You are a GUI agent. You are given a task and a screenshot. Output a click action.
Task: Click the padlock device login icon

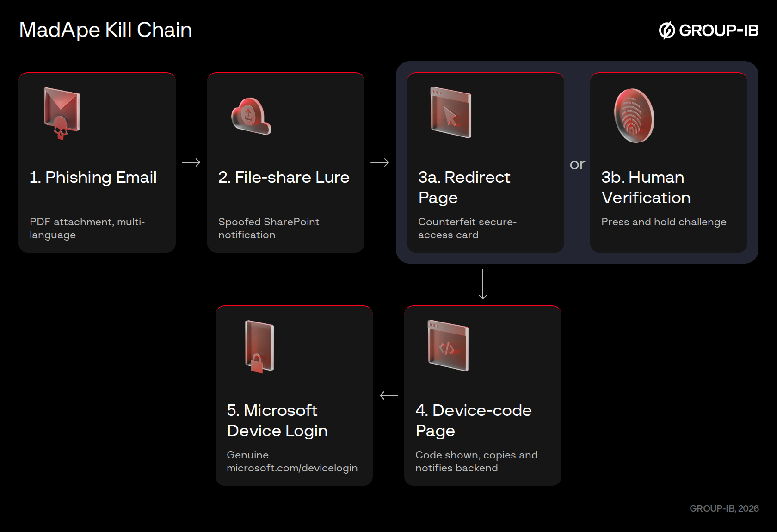click(x=259, y=346)
